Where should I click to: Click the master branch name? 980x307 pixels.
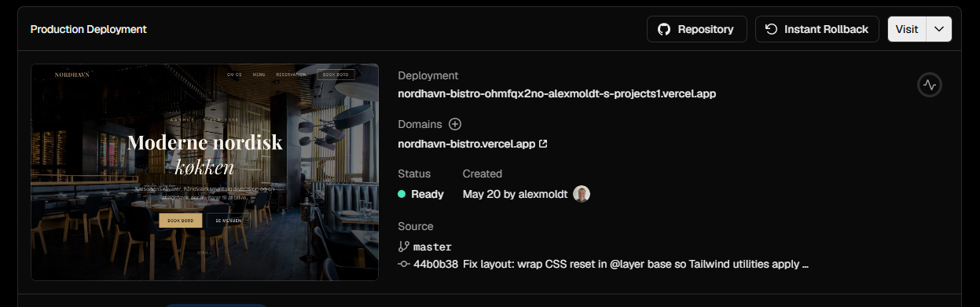tap(432, 247)
